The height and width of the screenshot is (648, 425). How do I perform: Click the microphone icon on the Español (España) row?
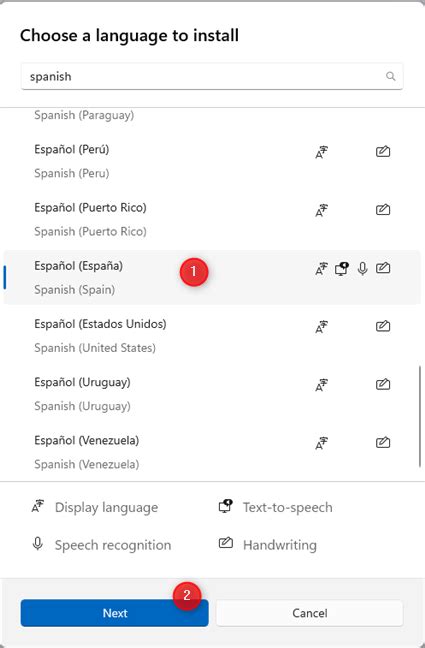363,269
